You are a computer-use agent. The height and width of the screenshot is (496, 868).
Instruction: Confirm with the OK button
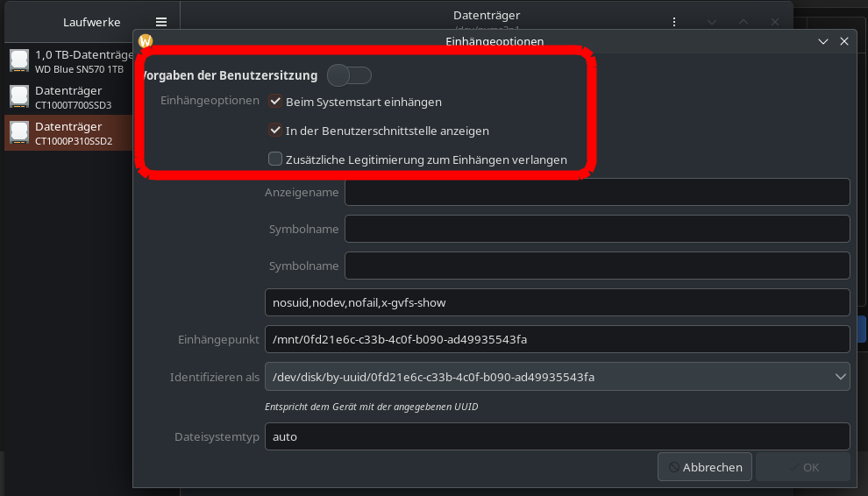point(802,467)
